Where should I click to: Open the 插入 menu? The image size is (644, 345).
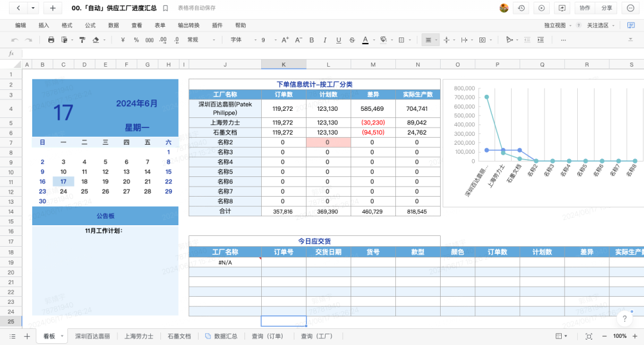pyautogui.click(x=44, y=26)
